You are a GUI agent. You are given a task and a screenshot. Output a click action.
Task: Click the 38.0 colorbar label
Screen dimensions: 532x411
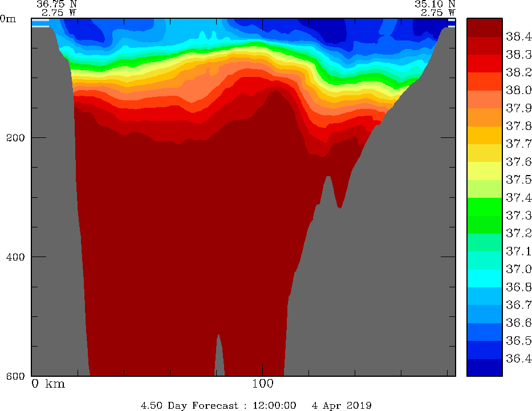tap(518, 90)
